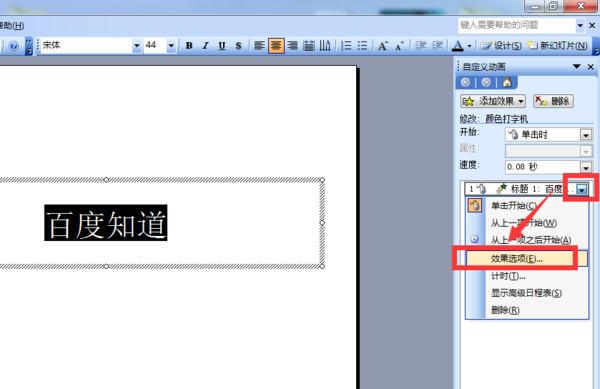Click font name field showing 宋体
600x389 pixels.
pos(86,46)
